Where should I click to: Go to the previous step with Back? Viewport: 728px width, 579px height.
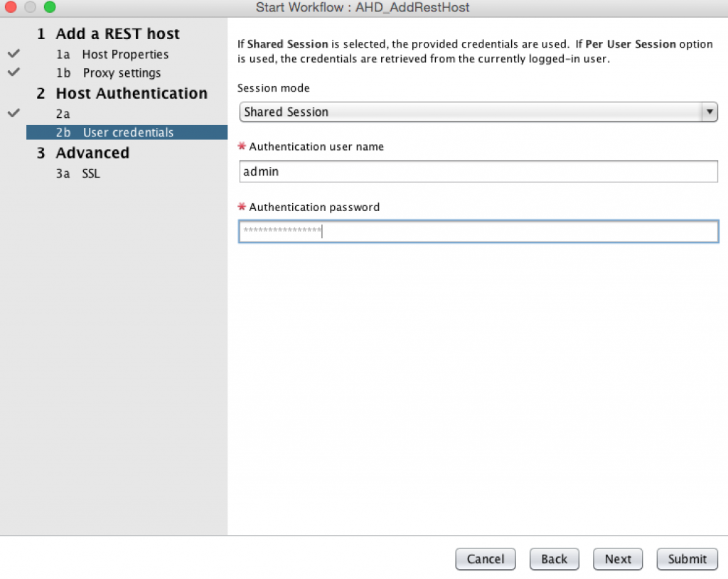(554, 559)
